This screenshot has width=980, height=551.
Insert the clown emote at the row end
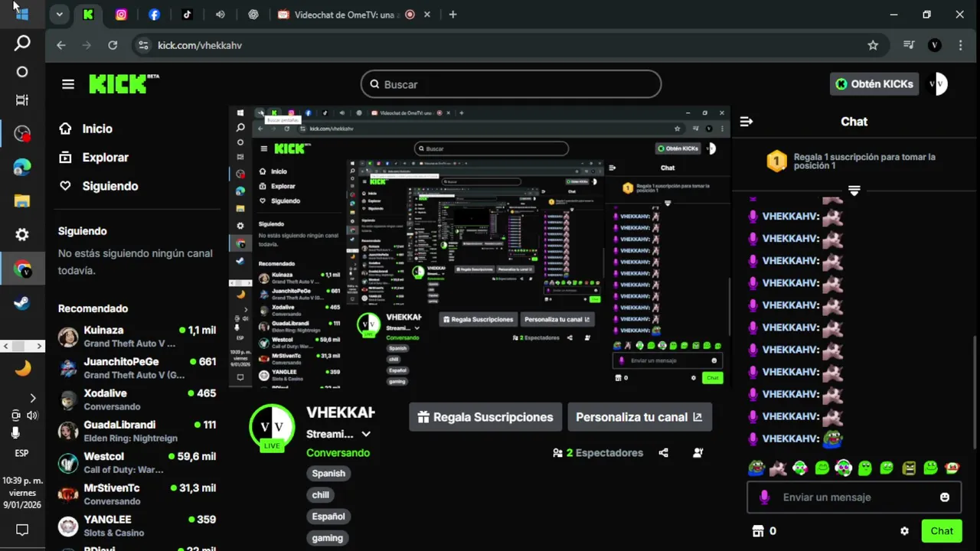click(952, 468)
